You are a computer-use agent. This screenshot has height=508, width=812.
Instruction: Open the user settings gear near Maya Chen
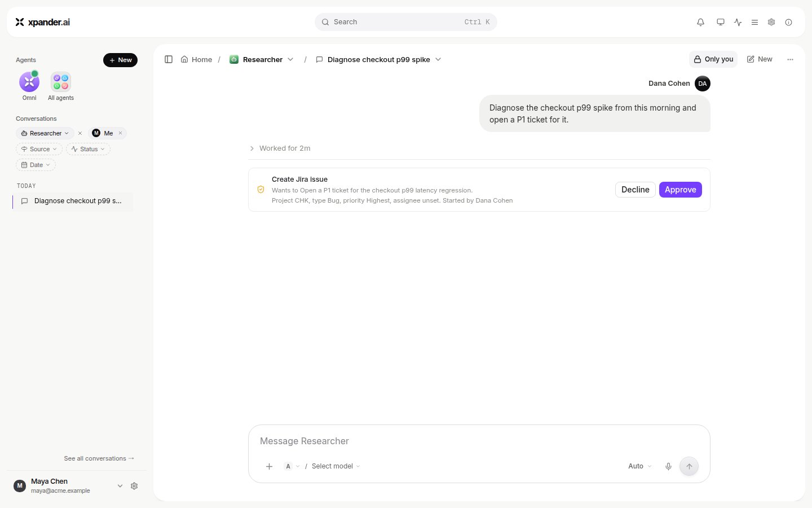[x=134, y=486]
